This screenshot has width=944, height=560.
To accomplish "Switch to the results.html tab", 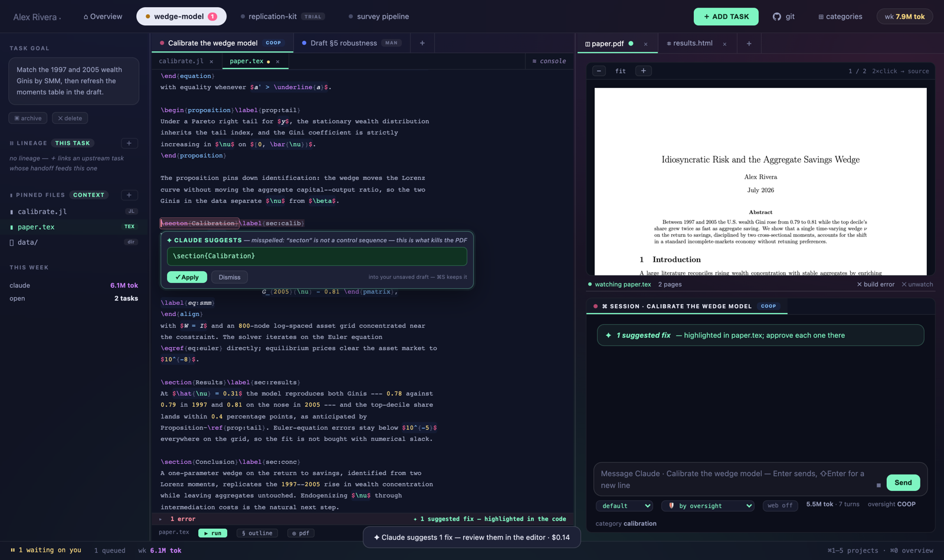I will coord(692,43).
